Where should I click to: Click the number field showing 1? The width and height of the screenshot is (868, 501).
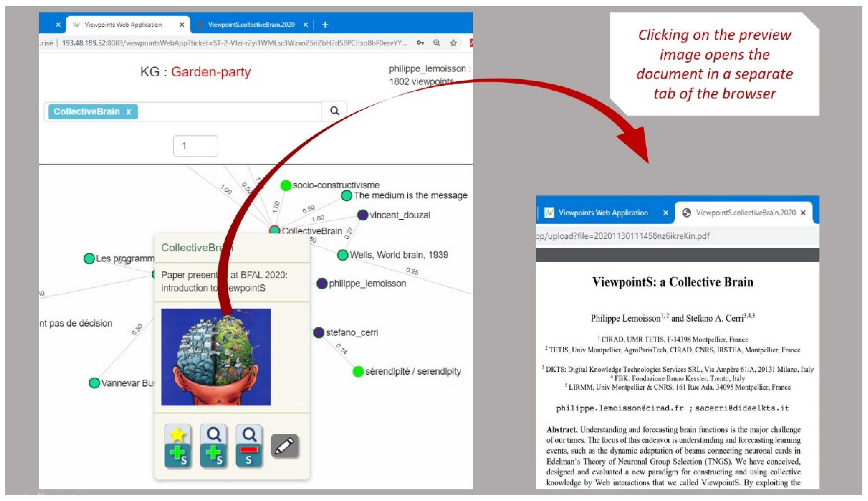[x=195, y=146]
